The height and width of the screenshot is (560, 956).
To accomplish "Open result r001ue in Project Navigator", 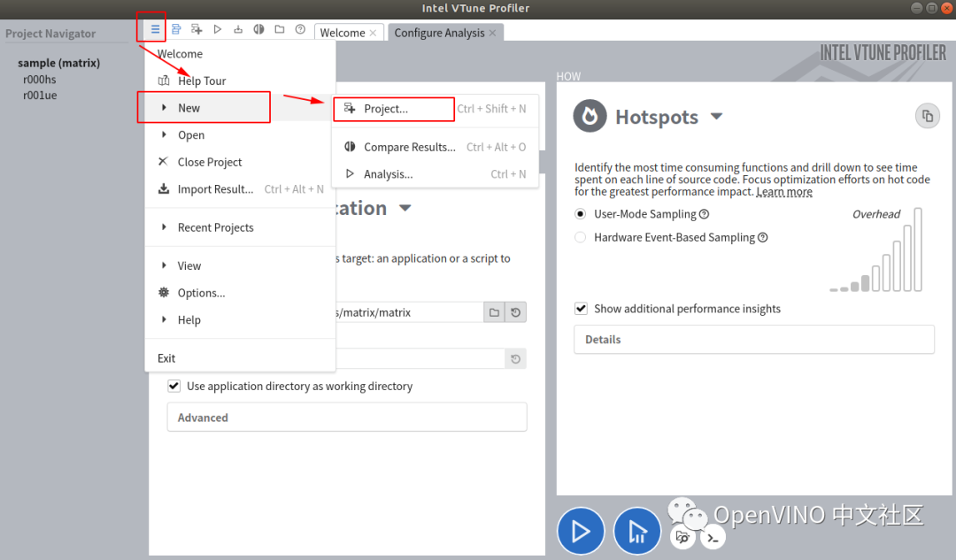I will (40, 95).
